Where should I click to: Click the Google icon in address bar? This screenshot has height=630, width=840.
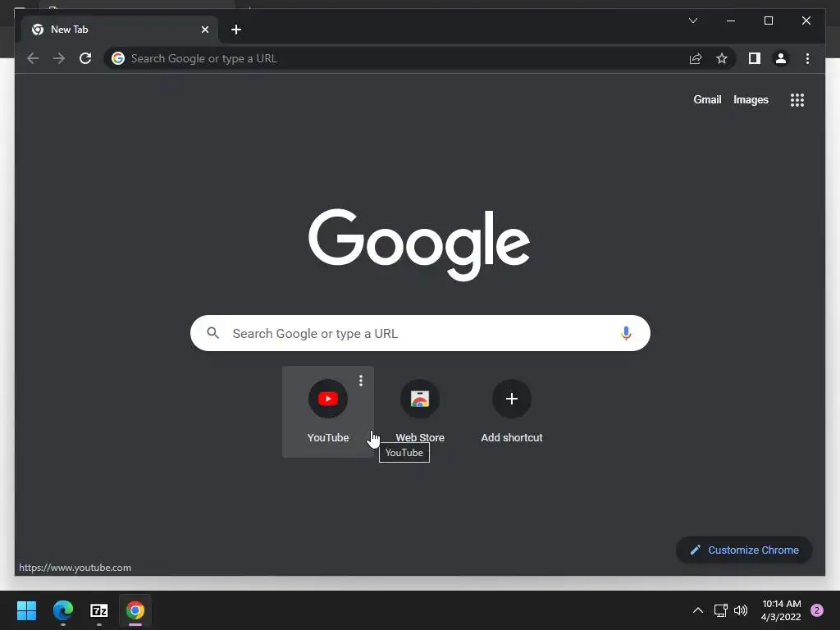pyautogui.click(x=118, y=58)
